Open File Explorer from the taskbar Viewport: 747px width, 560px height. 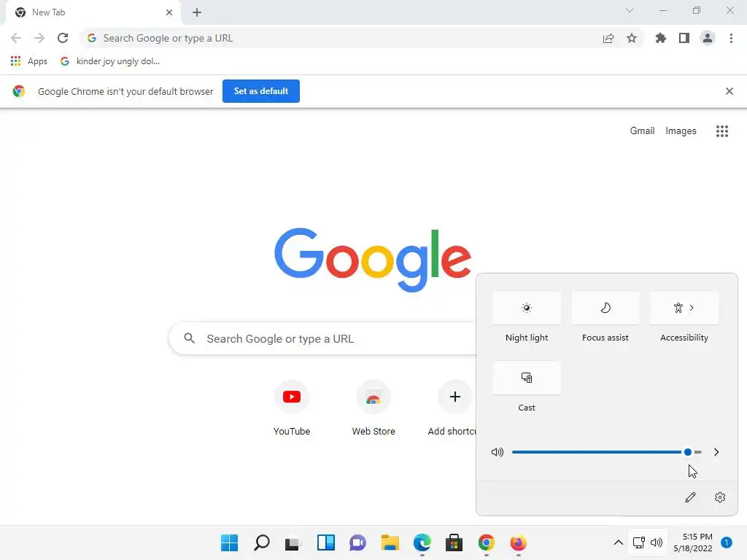[390, 542]
